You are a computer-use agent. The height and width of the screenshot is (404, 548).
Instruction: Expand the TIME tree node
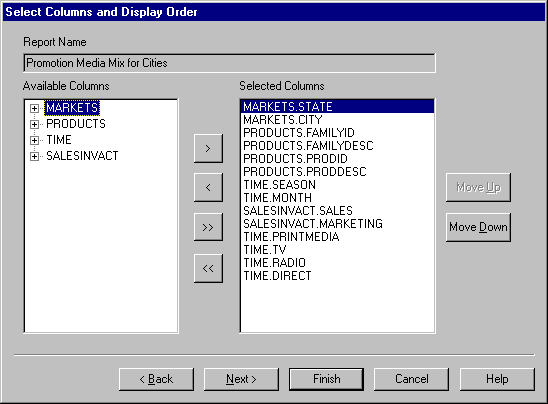pos(34,140)
